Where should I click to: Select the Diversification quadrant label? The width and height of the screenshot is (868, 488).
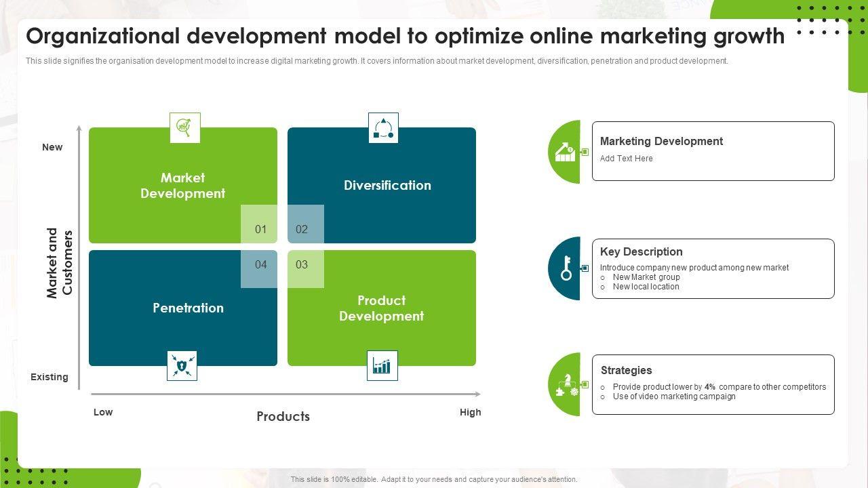click(x=387, y=186)
